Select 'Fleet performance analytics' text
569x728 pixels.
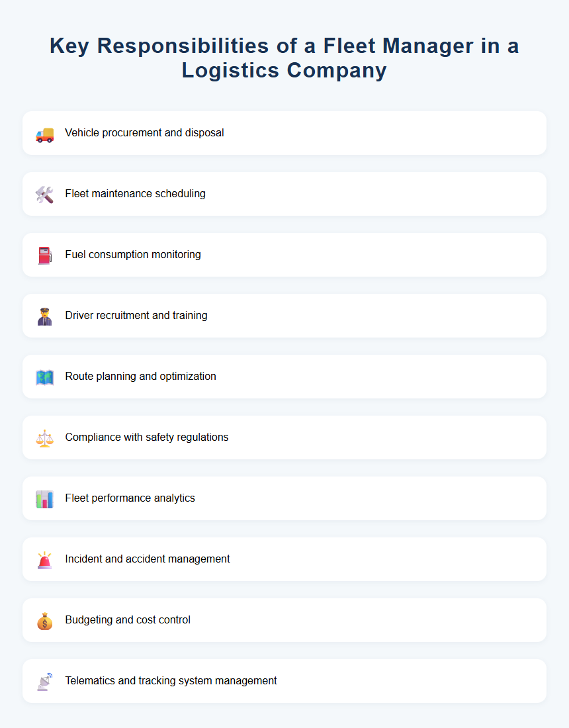130,498
